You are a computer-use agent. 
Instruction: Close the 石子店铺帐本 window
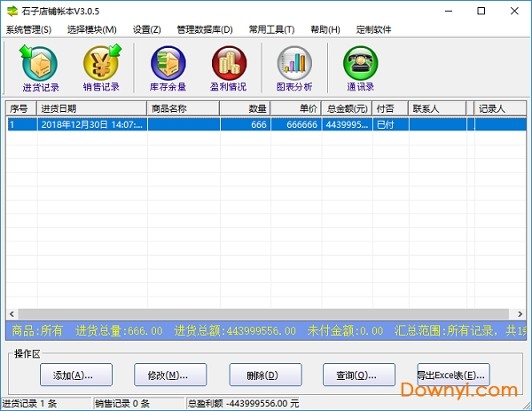pos(514,12)
